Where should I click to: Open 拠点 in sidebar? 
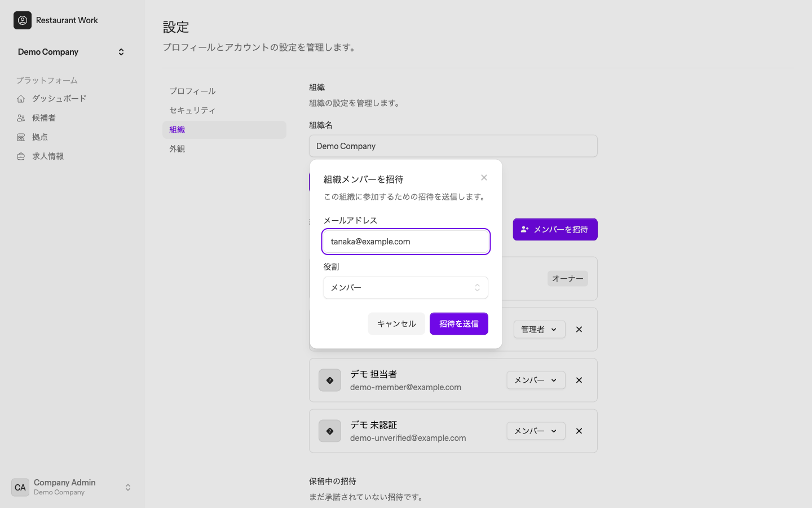72,137
